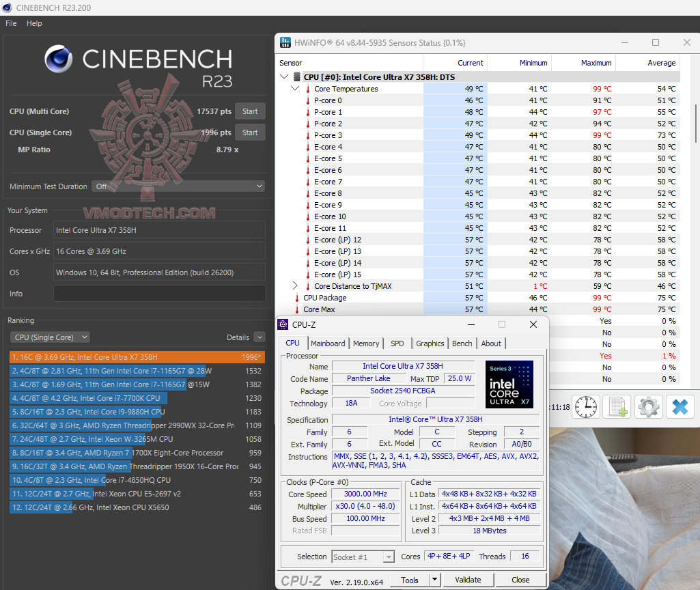Expand the Core Distance to TjMAX node
The height and width of the screenshot is (590, 700).
pyautogui.click(x=294, y=285)
